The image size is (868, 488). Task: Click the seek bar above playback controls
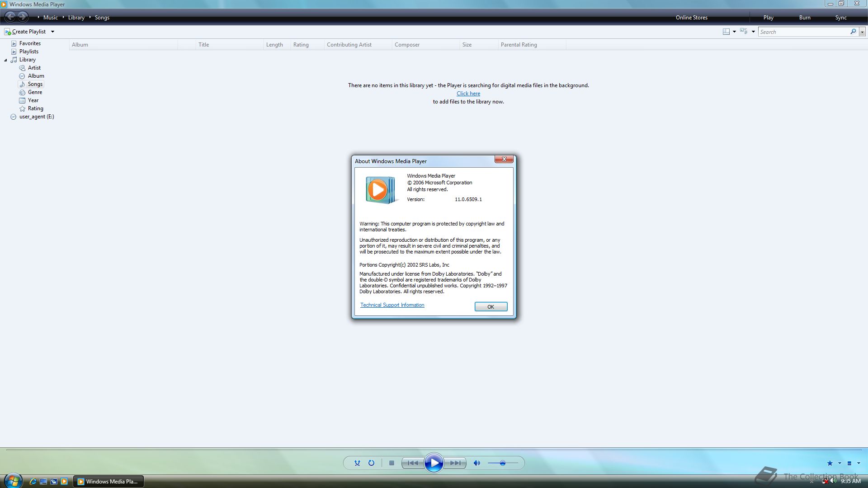434,450
